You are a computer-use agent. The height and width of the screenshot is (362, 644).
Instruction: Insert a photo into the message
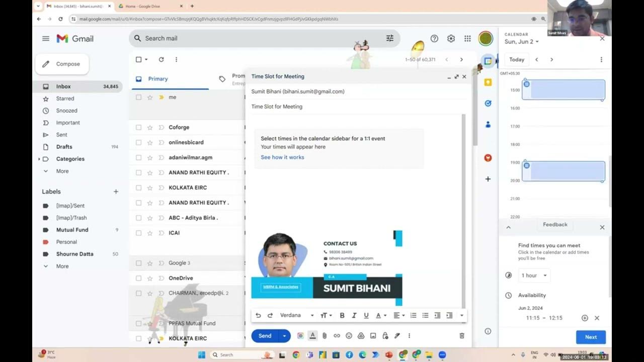tap(373, 336)
